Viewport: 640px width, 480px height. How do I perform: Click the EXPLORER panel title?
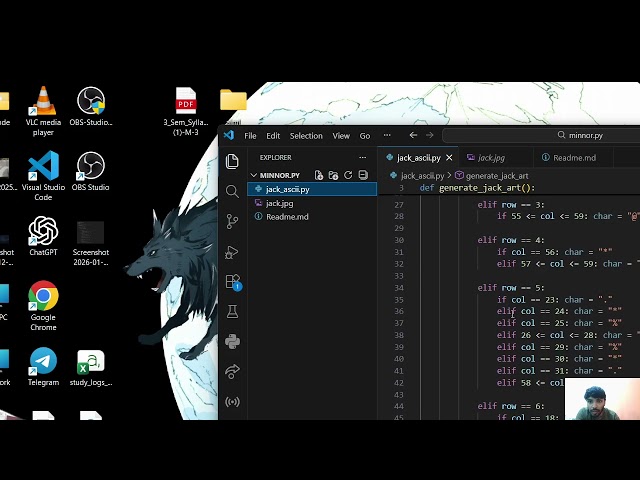click(276, 158)
